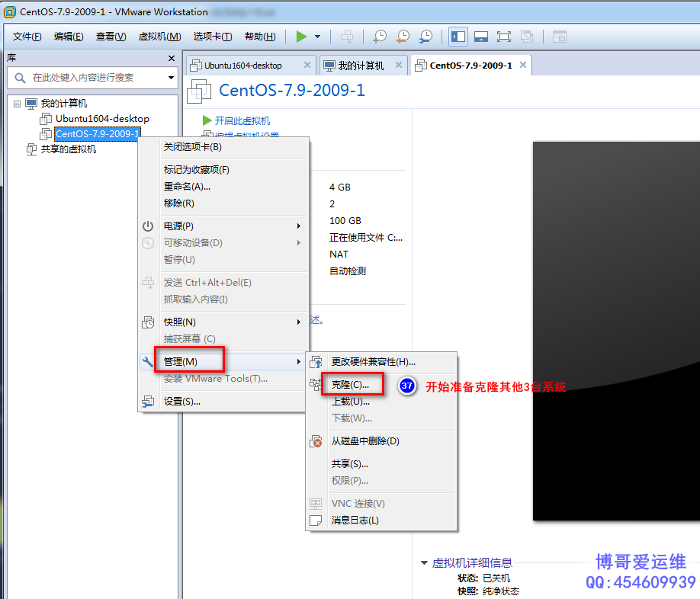Click the delete-from-disk icon in submenu

[316, 441]
